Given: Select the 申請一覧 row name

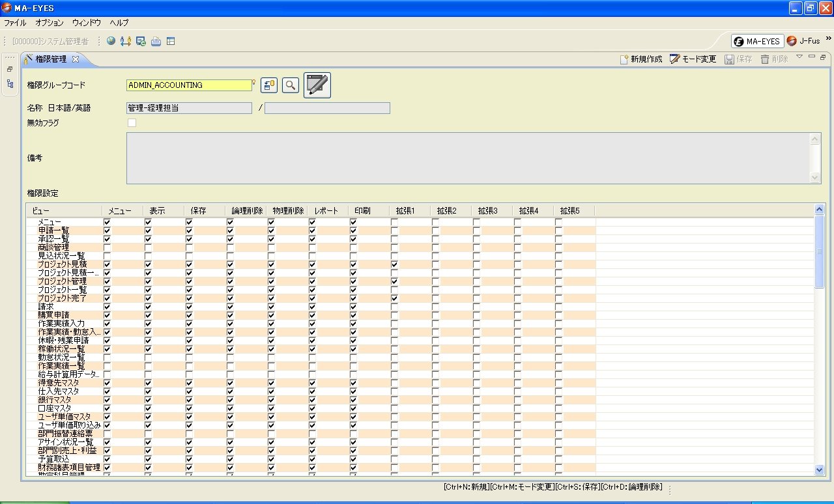Looking at the screenshot, I should pos(53,231).
